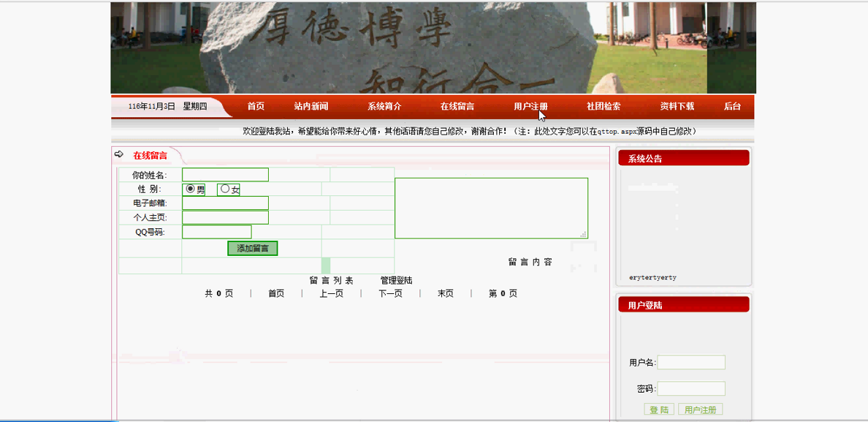
Task: Jump to 末页 in the pagination
Action: [446, 293]
